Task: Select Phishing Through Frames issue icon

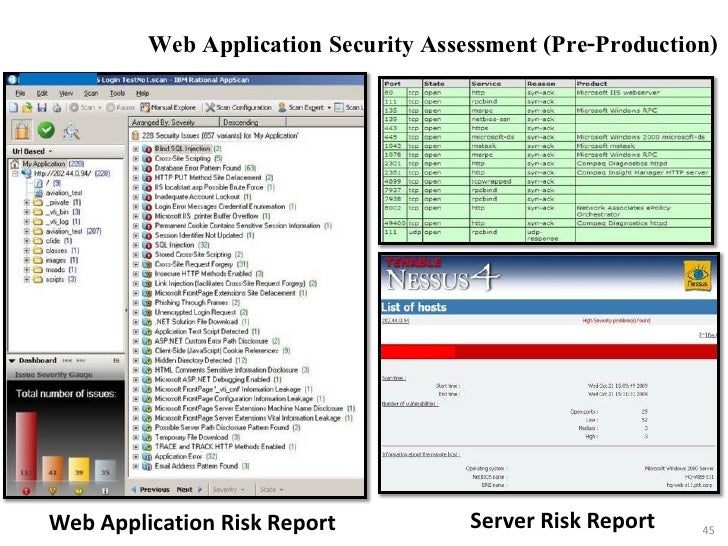Action: coord(147,303)
